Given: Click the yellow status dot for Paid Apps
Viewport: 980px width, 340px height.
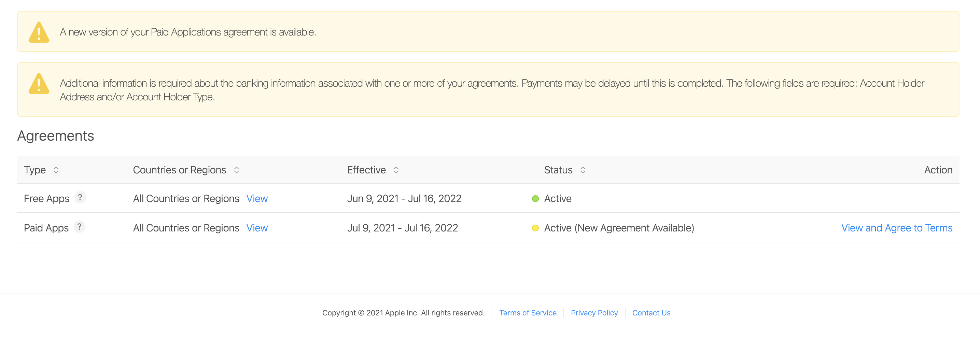Looking at the screenshot, I should (535, 228).
